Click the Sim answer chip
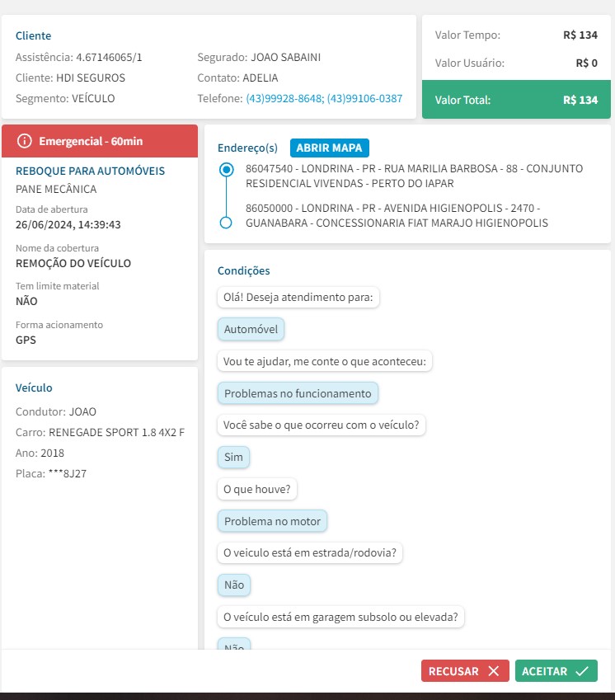Screen dimensions: 615x700 [x=233, y=457]
